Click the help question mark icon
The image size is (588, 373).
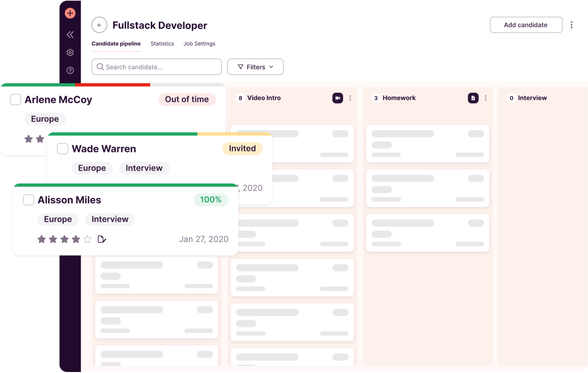point(70,70)
